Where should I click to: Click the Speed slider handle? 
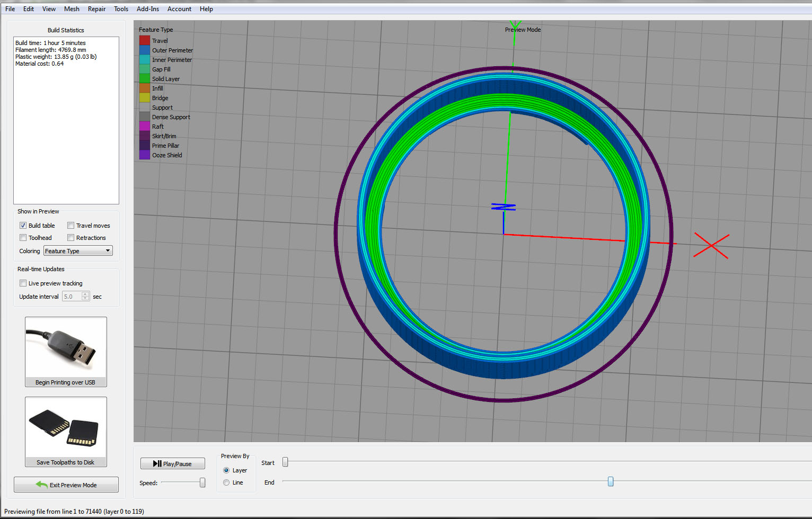[202, 482]
